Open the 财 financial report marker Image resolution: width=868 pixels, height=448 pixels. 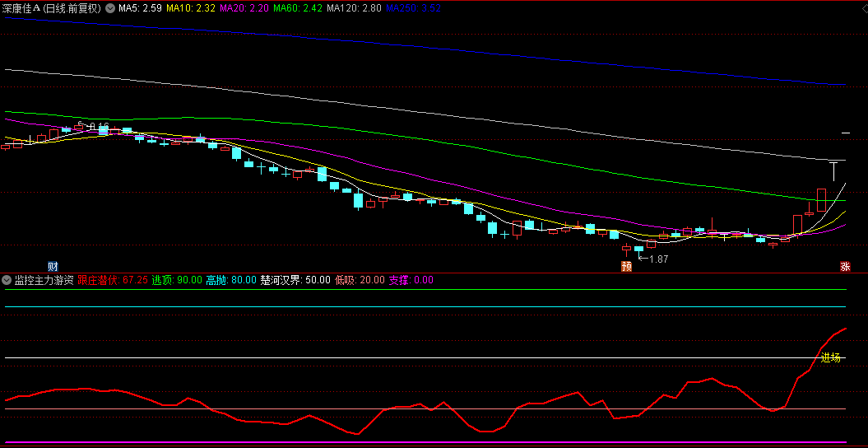(x=53, y=266)
